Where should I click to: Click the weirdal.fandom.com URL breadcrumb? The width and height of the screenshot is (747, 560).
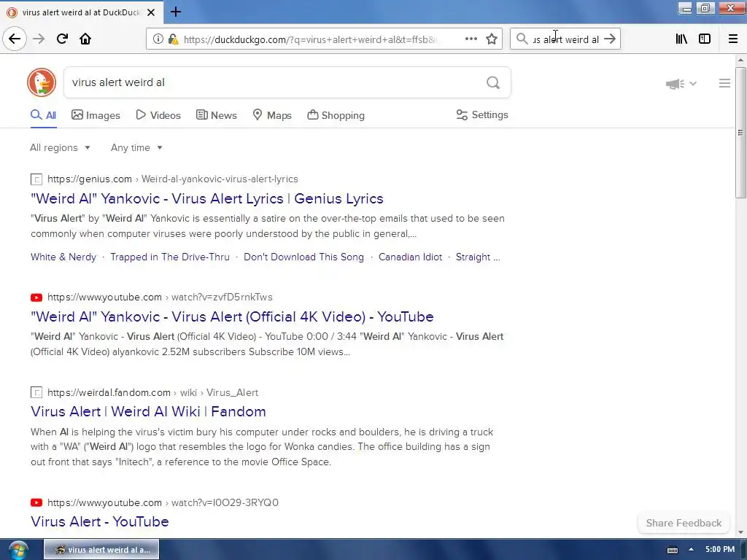click(x=153, y=392)
